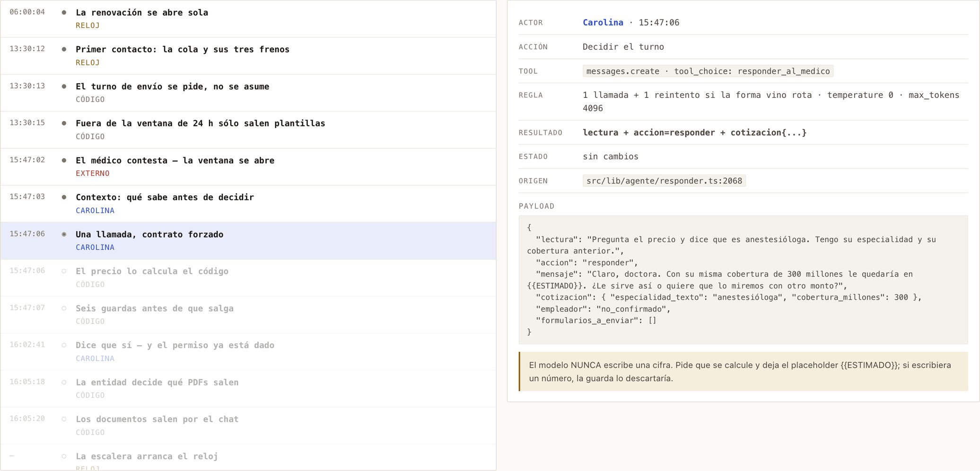
Task: Open 'Primer contacto: la cola y sus tres frenos'
Action: 248,56
